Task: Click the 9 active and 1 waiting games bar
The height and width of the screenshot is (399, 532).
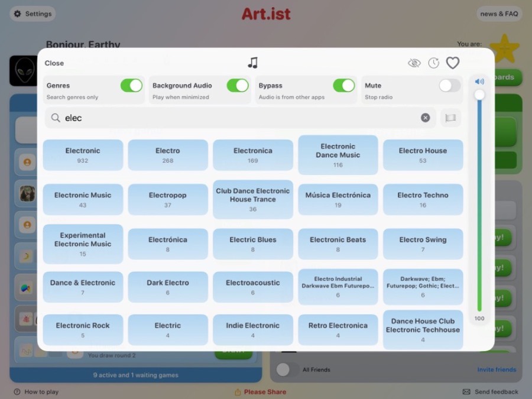Action: (136, 375)
